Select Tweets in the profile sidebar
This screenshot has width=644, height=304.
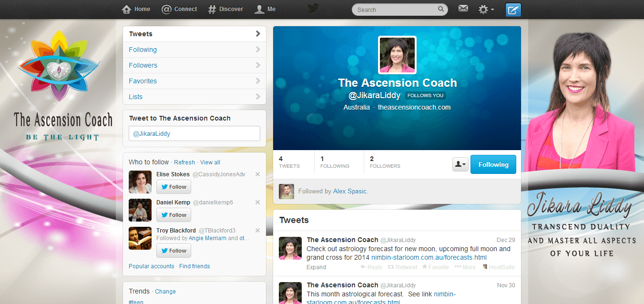pos(194,34)
